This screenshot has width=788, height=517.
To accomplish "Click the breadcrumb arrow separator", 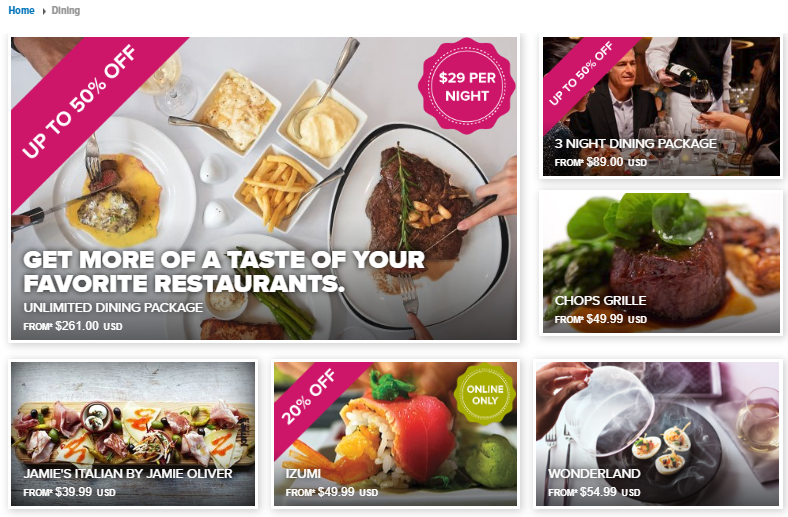I will 44,11.
